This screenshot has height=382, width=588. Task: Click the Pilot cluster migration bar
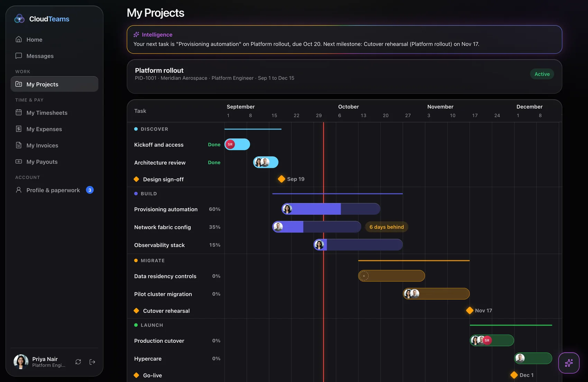(436, 294)
